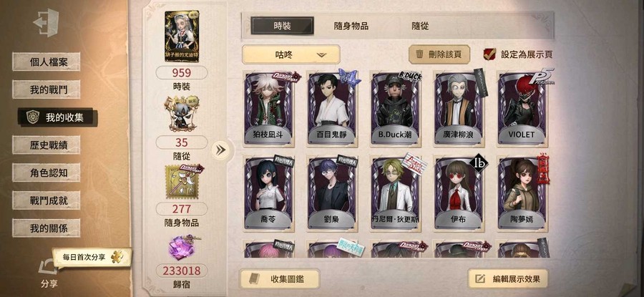Switch to the 隨從 tab
The width and height of the screenshot is (644, 297).
point(420,26)
